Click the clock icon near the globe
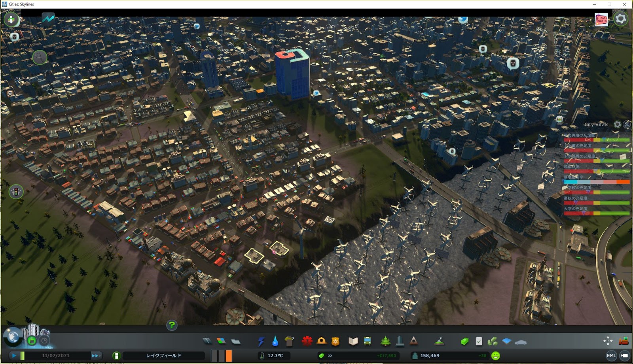The height and width of the screenshot is (364, 633). tap(44, 341)
